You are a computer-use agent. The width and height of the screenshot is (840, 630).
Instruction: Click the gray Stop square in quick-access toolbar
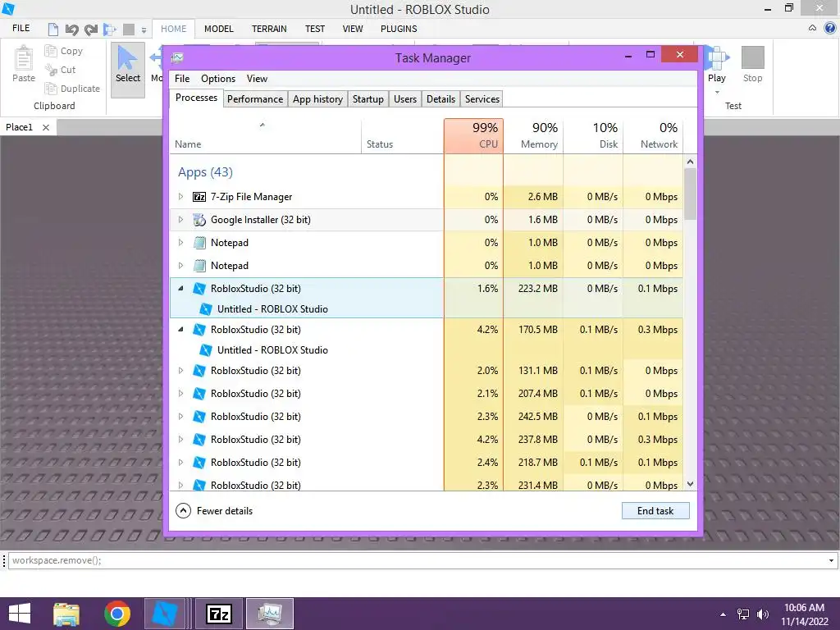pos(129,30)
